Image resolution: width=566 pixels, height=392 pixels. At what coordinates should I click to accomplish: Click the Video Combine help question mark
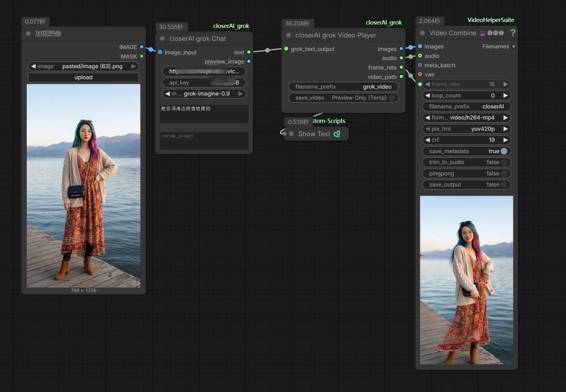click(513, 33)
